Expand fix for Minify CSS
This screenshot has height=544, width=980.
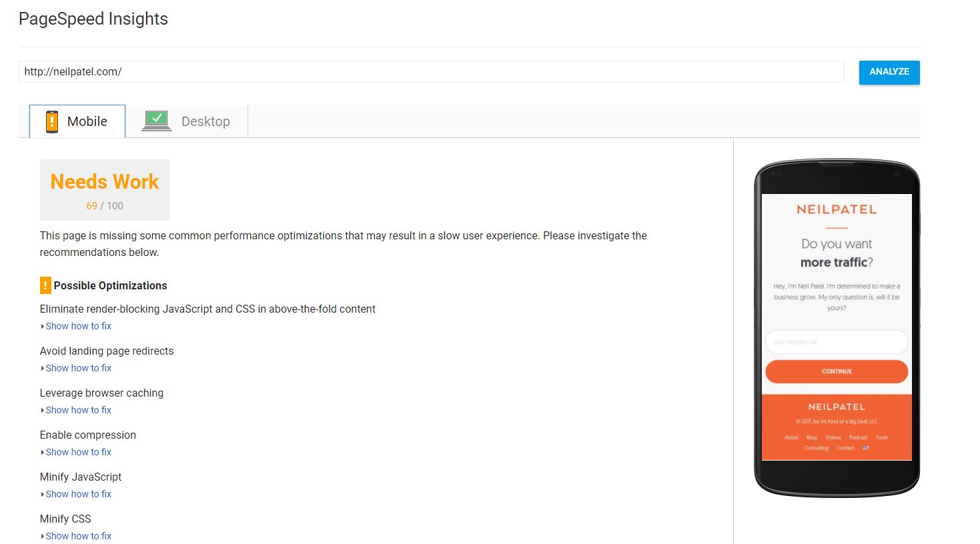(78, 536)
